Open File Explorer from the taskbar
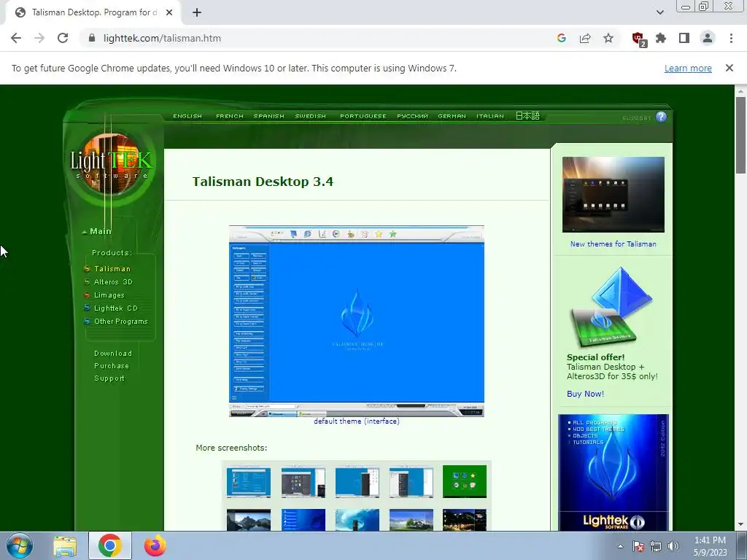The width and height of the screenshot is (747, 560). coord(65,546)
